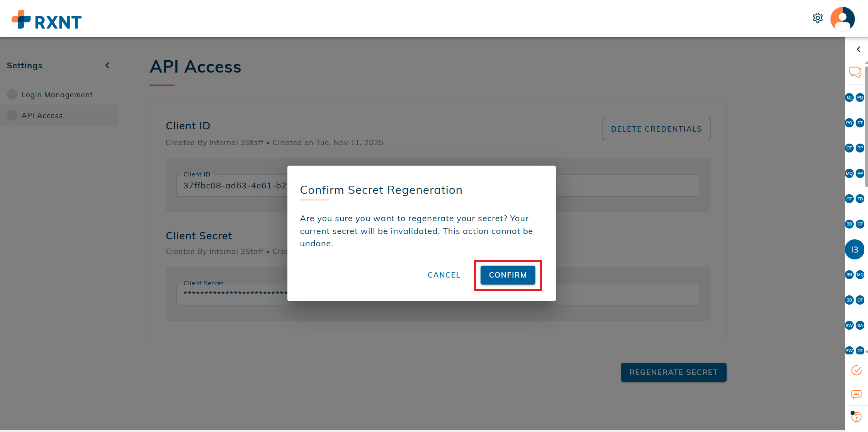The height and width of the screenshot is (432, 868).
Task: Click the I3 avatar in the right sidebar
Action: point(854,249)
